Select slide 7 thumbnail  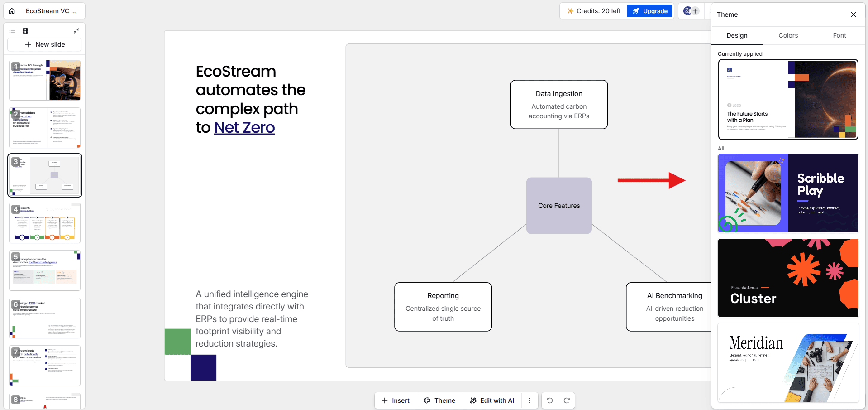pyautogui.click(x=45, y=366)
